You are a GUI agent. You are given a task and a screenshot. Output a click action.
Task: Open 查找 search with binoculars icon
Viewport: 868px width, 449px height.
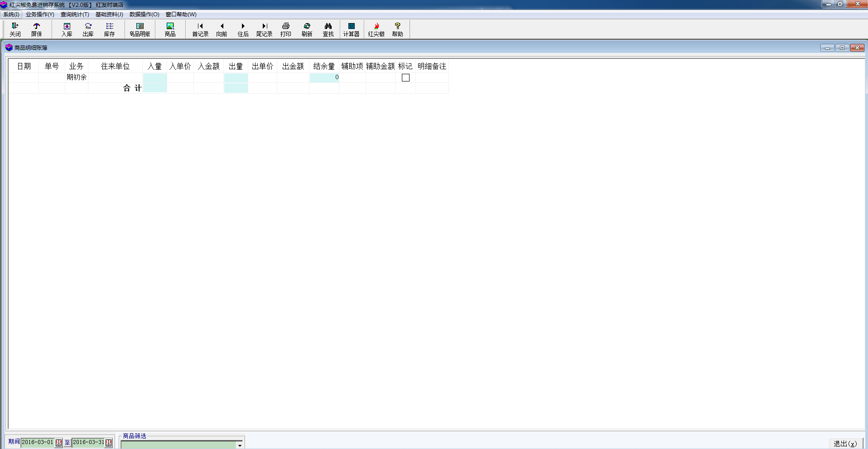click(328, 29)
